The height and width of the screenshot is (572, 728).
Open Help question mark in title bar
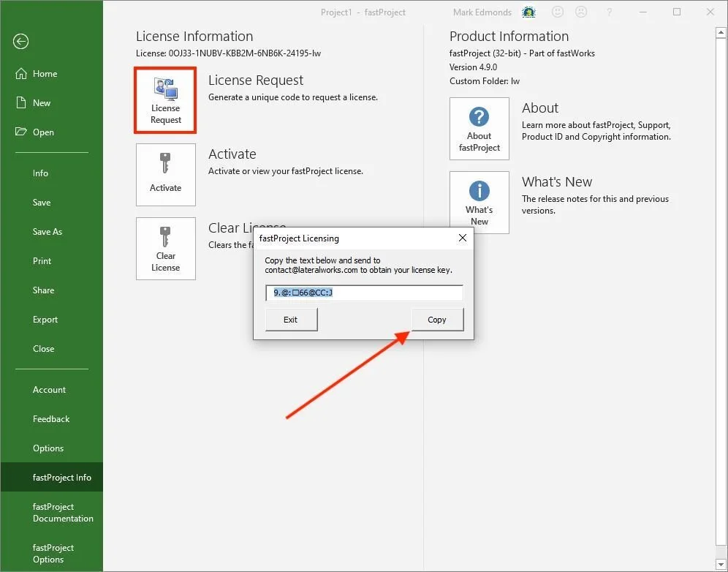[x=609, y=12]
